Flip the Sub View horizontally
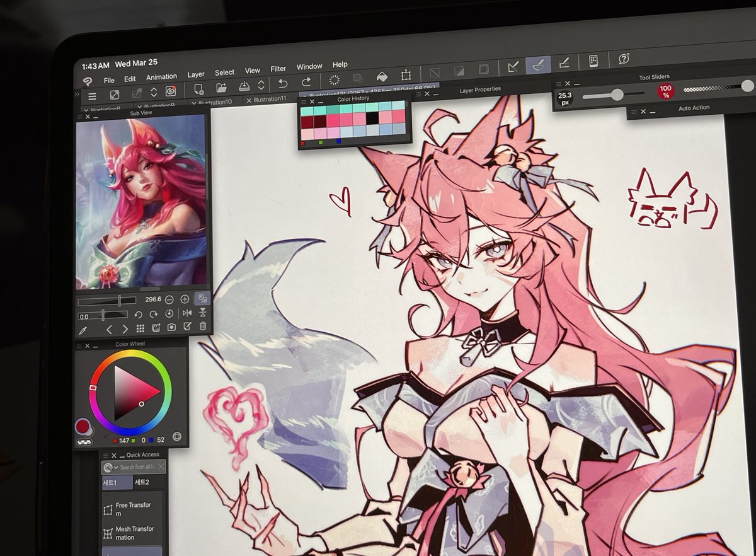 point(186,313)
